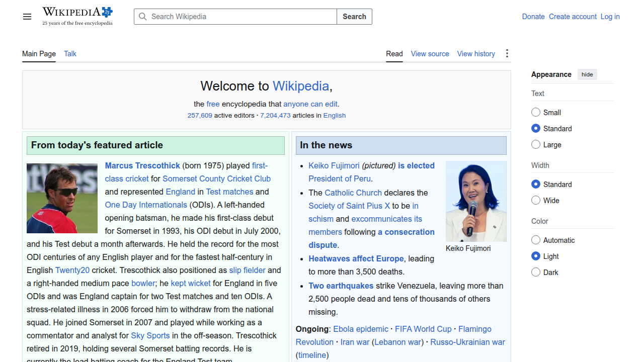Click the slip fielder link
Screen dimensions: 644x362
click(247, 270)
